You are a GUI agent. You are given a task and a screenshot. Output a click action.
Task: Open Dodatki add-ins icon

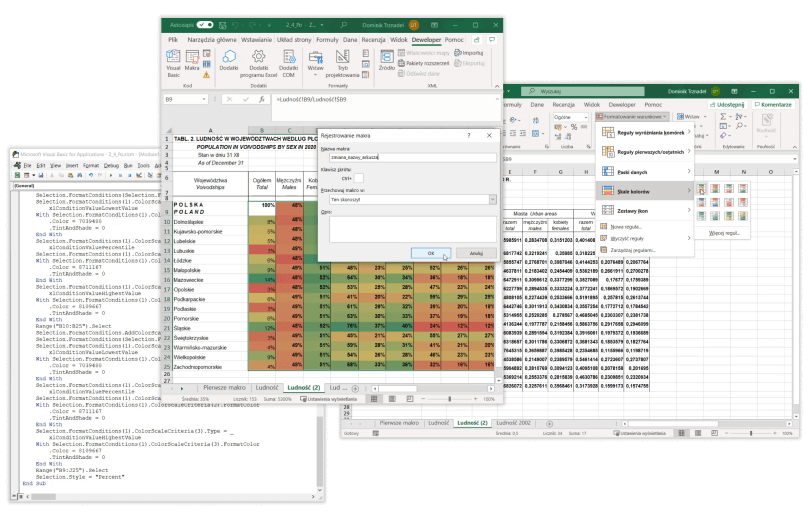[x=229, y=65]
